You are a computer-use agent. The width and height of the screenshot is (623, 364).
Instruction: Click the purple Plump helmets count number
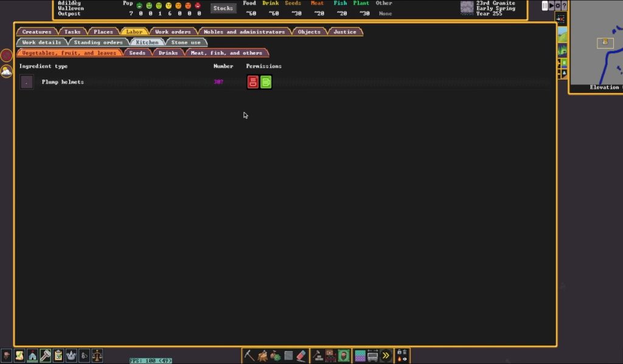pos(218,82)
